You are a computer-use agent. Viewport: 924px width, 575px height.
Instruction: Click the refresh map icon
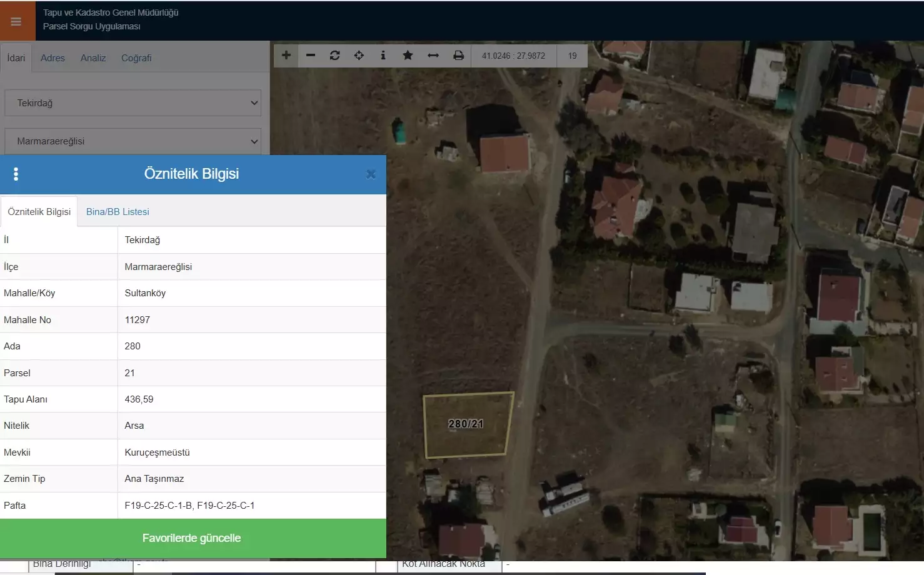point(334,56)
